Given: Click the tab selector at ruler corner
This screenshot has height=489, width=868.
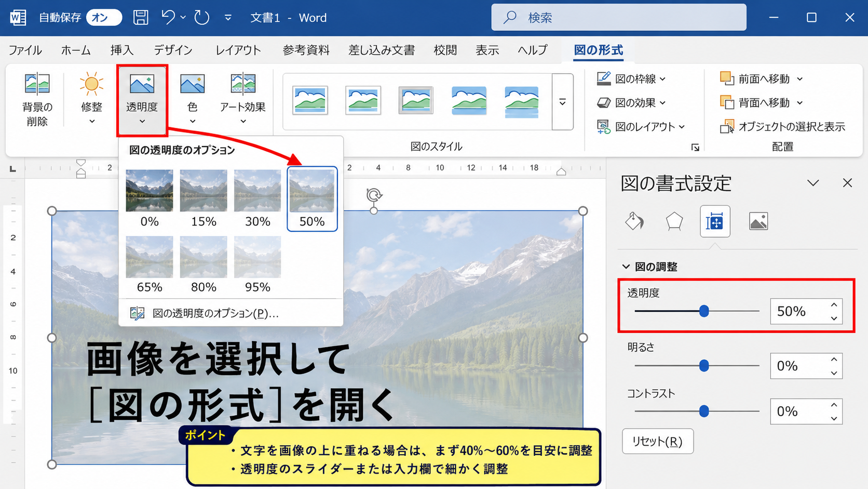Looking at the screenshot, I should [x=13, y=168].
